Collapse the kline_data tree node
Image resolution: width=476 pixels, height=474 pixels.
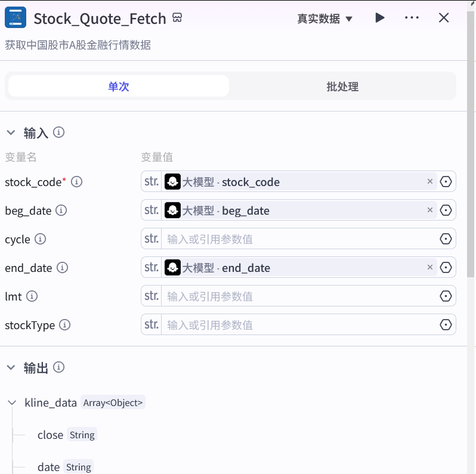12,402
